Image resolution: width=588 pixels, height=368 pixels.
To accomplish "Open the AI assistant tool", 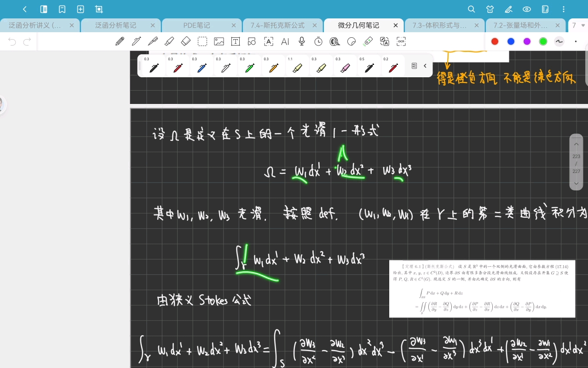I will [x=285, y=41].
